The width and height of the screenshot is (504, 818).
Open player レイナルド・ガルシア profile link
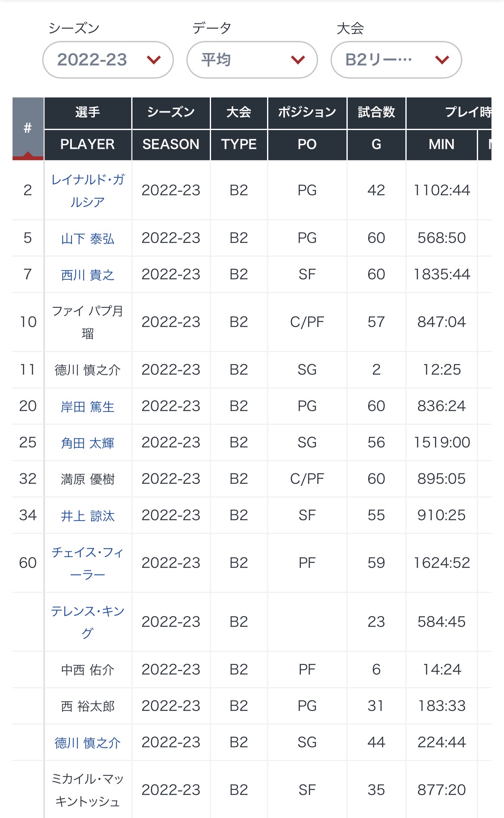(x=88, y=191)
